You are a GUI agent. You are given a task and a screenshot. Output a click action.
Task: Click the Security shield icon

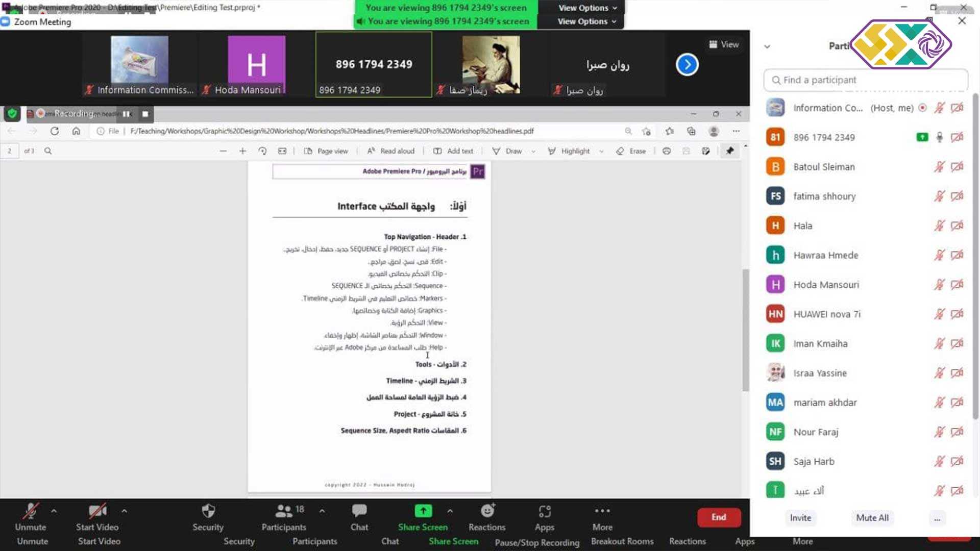(208, 511)
